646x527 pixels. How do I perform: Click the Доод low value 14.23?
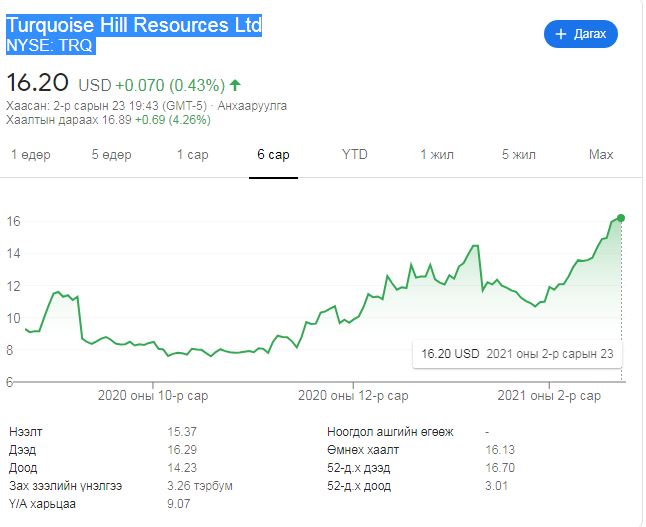pyautogui.click(x=182, y=468)
